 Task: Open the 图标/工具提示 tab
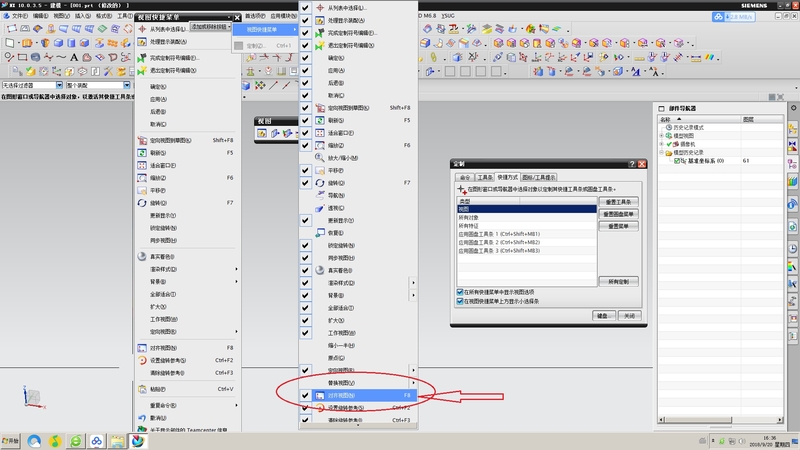[546, 177]
